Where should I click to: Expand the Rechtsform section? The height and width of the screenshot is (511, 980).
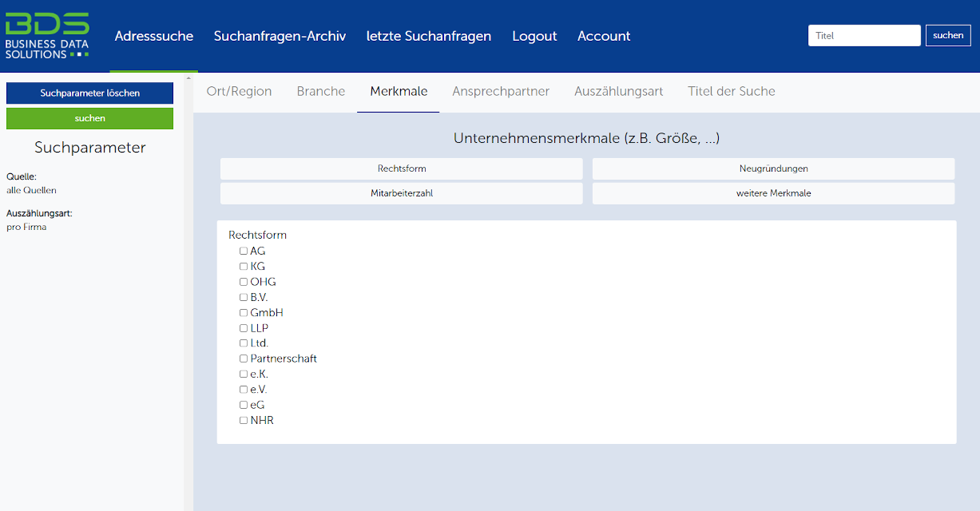pos(401,169)
